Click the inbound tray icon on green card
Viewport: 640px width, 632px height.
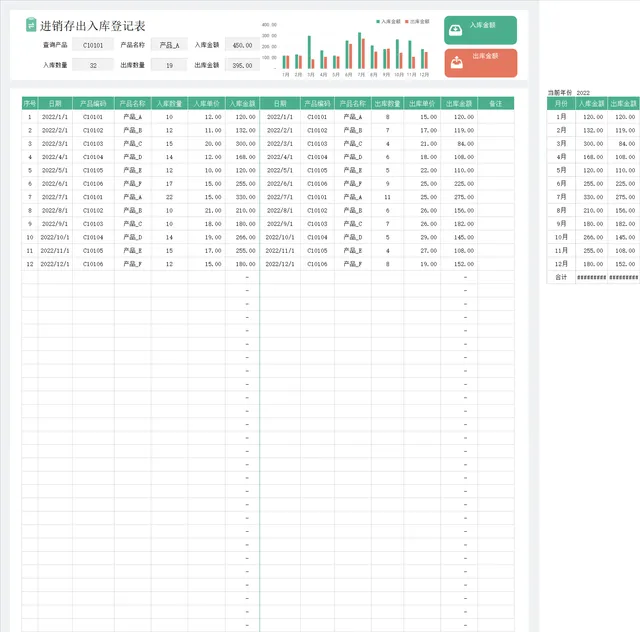[x=456, y=30]
